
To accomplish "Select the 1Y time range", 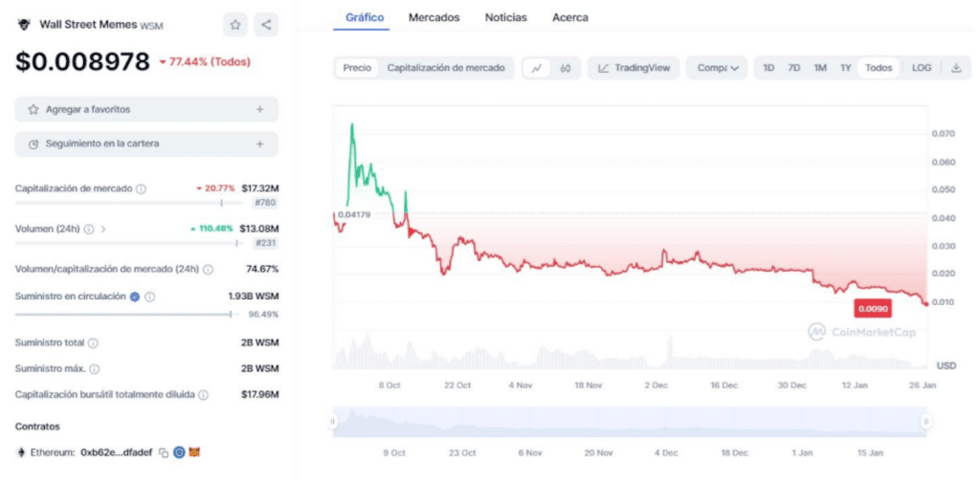I will click(x=846, y=68).
